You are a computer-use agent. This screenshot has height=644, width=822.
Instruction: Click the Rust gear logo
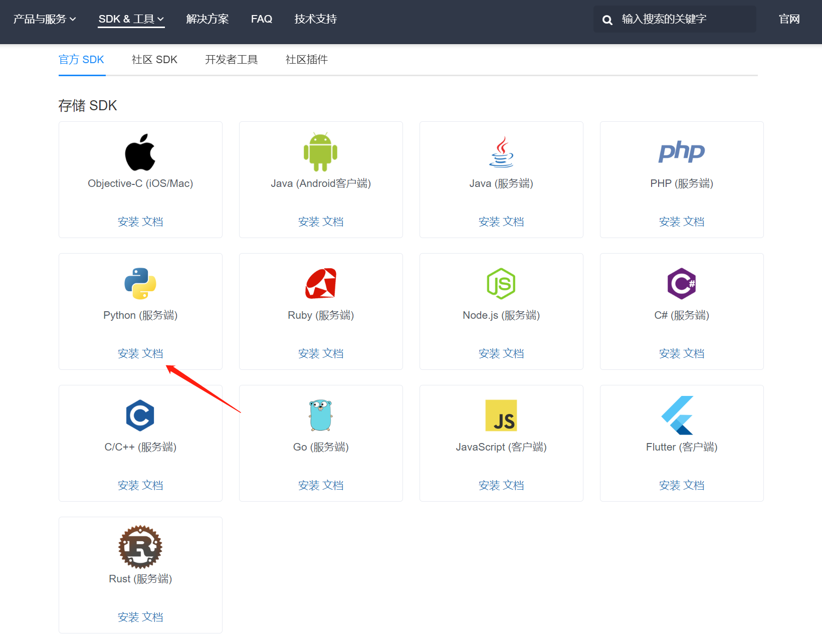click(140, 547)
